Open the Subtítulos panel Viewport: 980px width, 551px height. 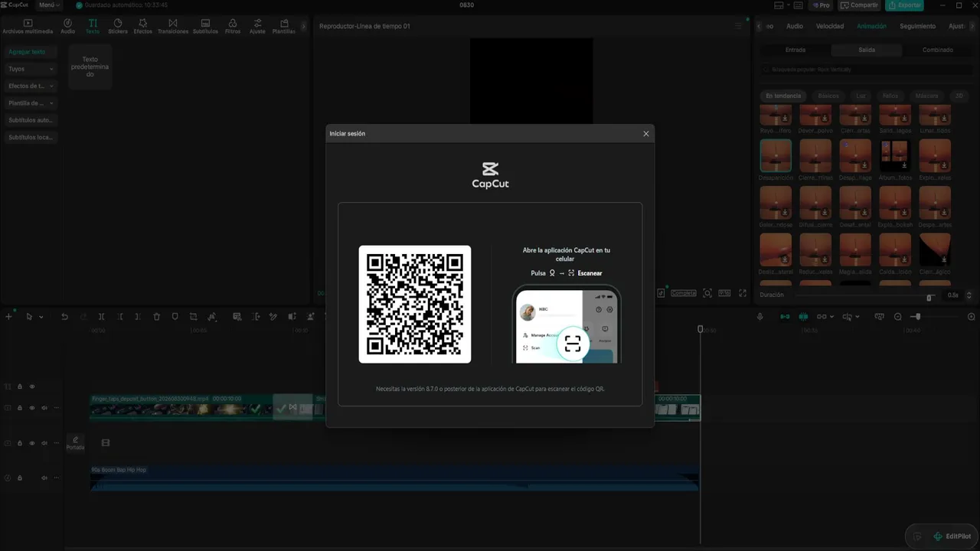click(x=205, y=27)
